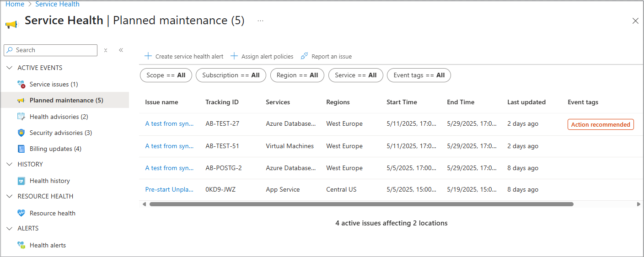Collapse the HISTORY section chevron
This screenshot has height=257, width=644.
(10, 164)
